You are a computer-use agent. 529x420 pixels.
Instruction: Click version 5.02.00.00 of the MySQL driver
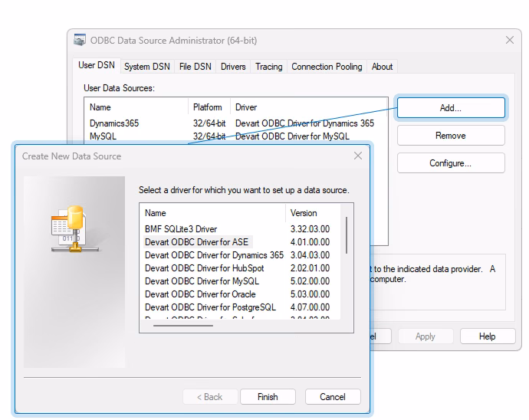point(310,281)
